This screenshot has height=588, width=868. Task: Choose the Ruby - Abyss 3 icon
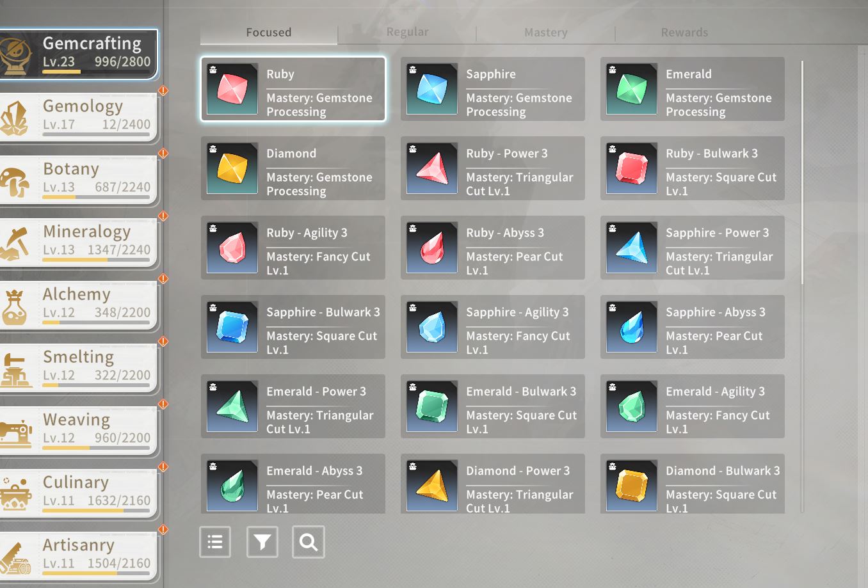[432, 248]
